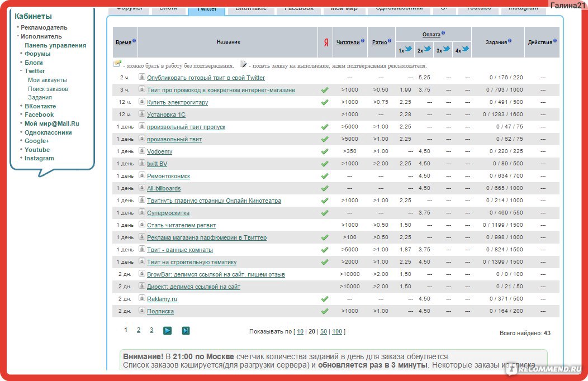Click help icon next to "Действия" header
The image size is (588, 381).
pyautogui.click(x=555, y=41)
